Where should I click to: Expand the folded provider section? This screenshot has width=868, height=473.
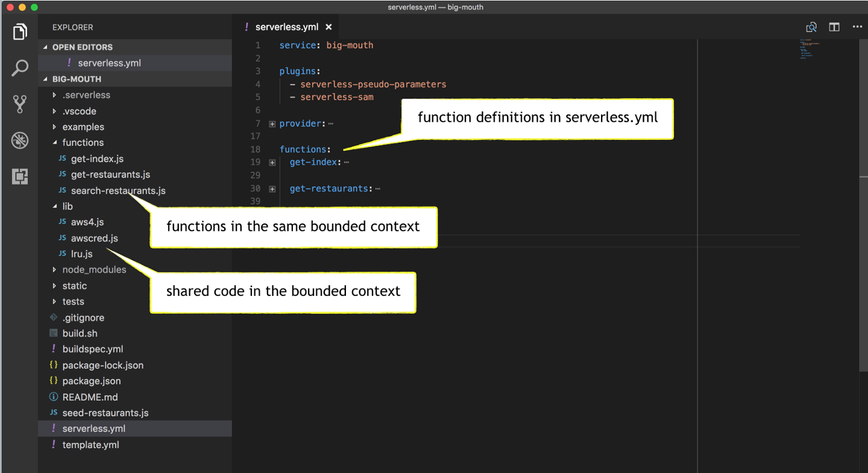272,124
